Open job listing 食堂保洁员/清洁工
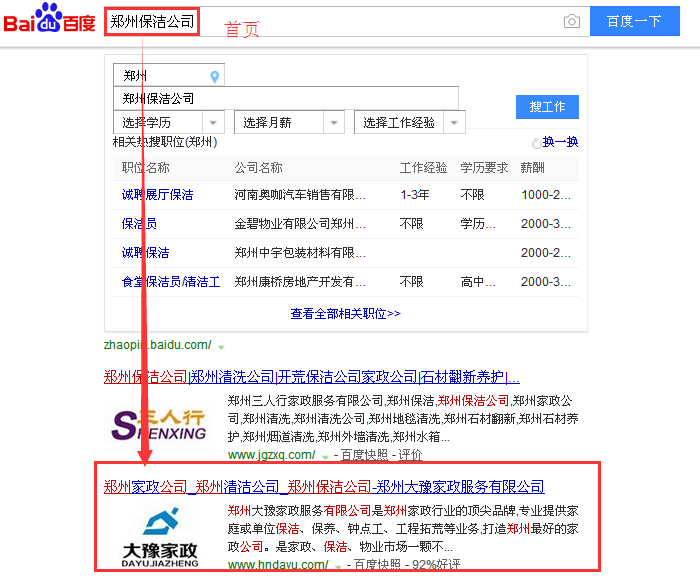 click(171, 282)
